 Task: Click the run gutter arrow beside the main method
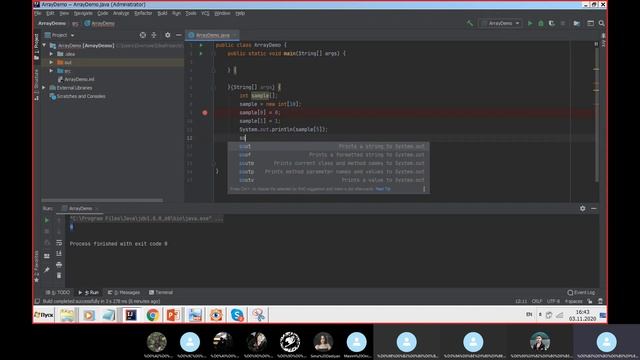coord(201,53)
